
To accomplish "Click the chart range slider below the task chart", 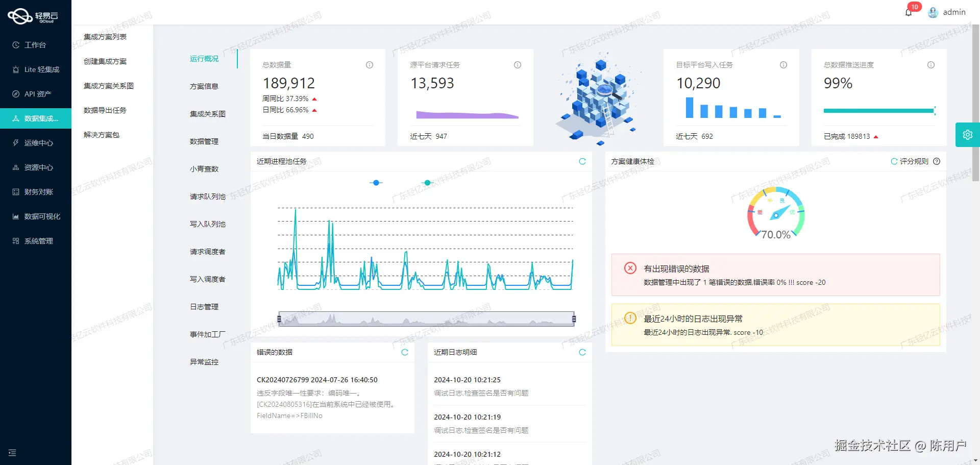I will click(427, 318).
